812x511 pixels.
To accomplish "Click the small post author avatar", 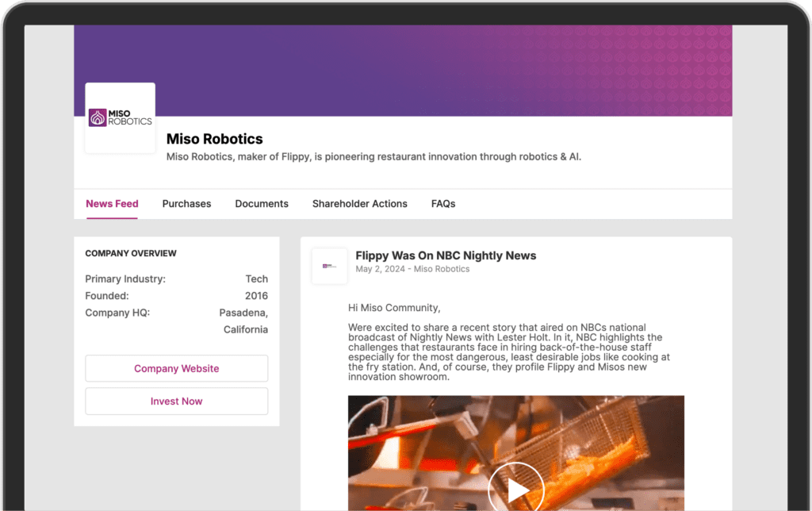I will 329,267.
